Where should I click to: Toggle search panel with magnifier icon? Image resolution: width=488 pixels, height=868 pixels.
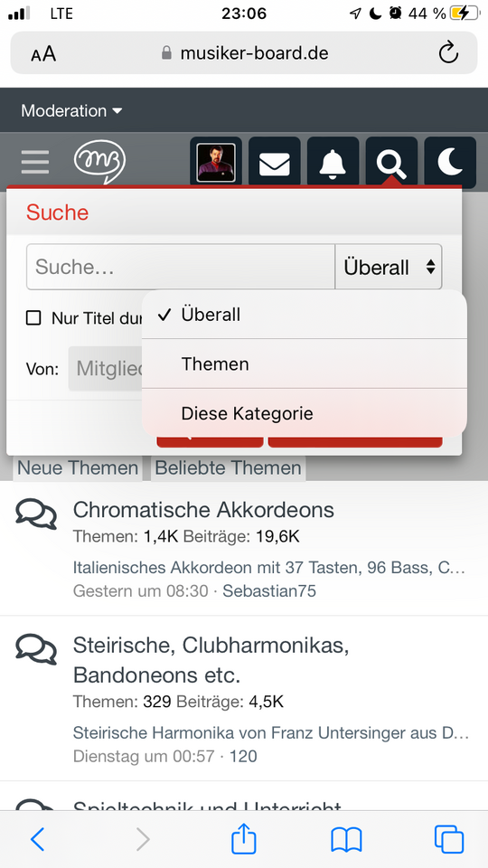click(391, 162)
